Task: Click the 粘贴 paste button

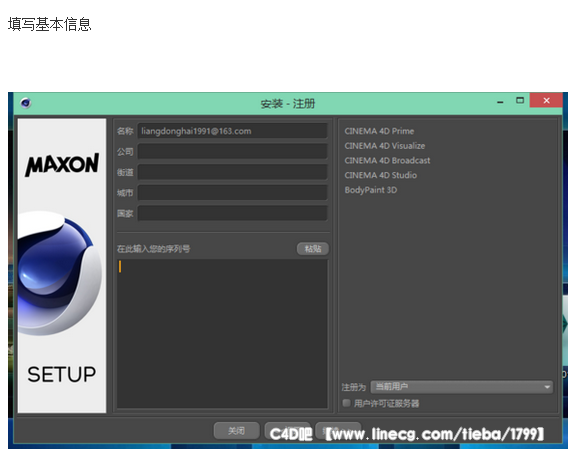Action: [313, 249]
